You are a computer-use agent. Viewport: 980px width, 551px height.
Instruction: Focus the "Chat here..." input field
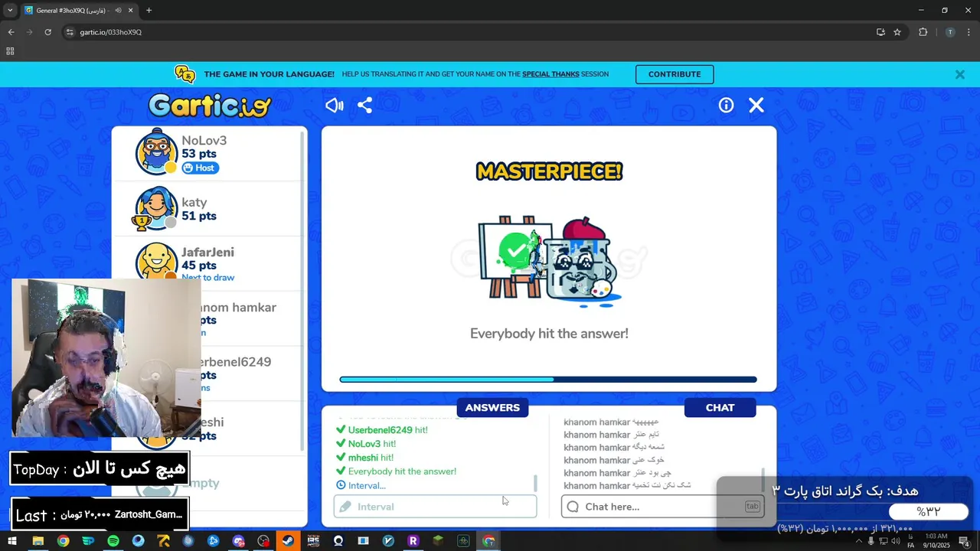[x=663, y=507]
